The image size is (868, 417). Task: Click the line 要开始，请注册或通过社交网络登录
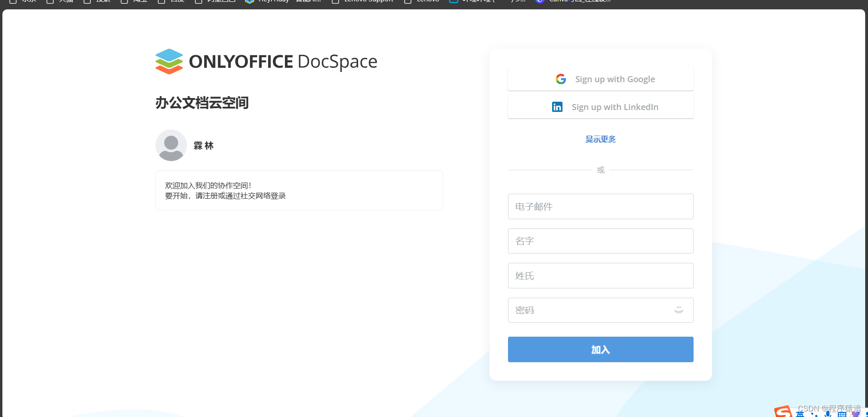(x=225, y=196)
